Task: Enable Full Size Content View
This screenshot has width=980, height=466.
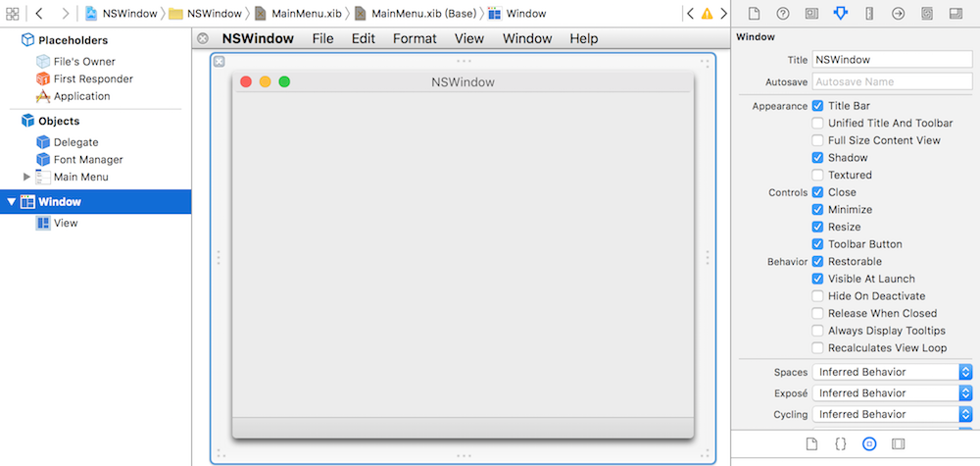Action: click(817, 140)
